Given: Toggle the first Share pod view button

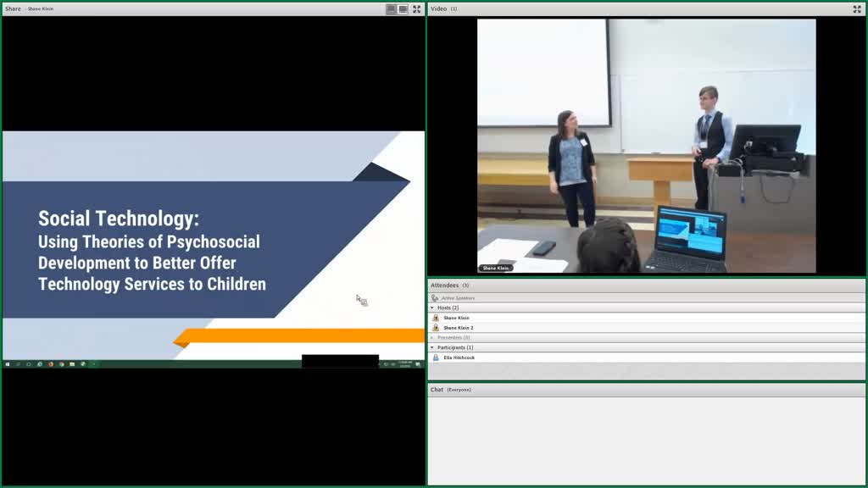Looking at the screenshot, I should point(392,8).
